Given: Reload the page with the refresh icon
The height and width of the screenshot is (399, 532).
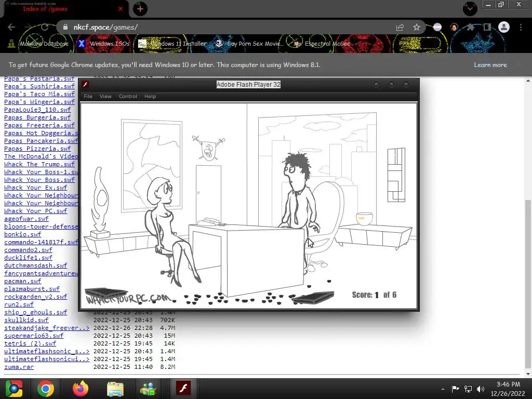Looking at the screenshot, I should pos(45,27).
